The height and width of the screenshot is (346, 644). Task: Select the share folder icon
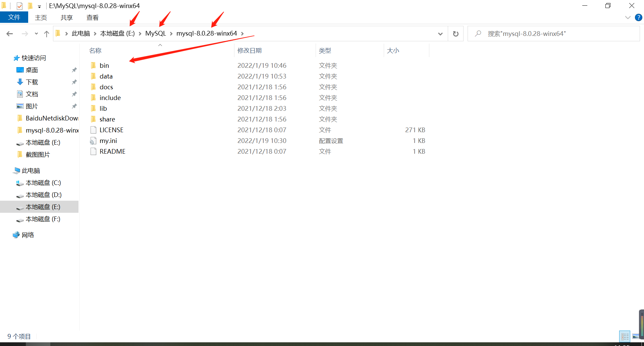(93, 119)
